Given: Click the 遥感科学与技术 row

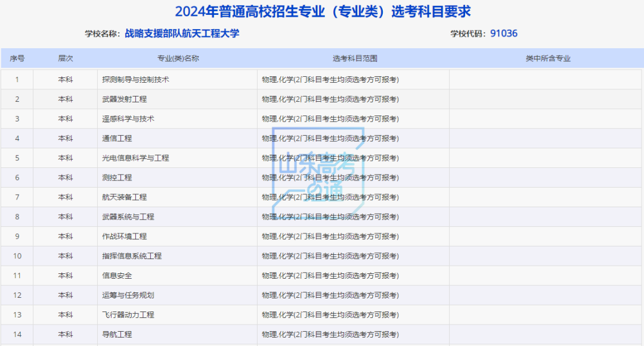Looking at the screenshot, I should point(128,119).
